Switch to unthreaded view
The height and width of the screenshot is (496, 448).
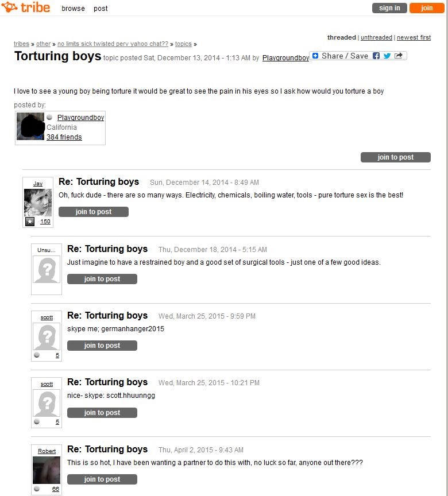point(376,37)
